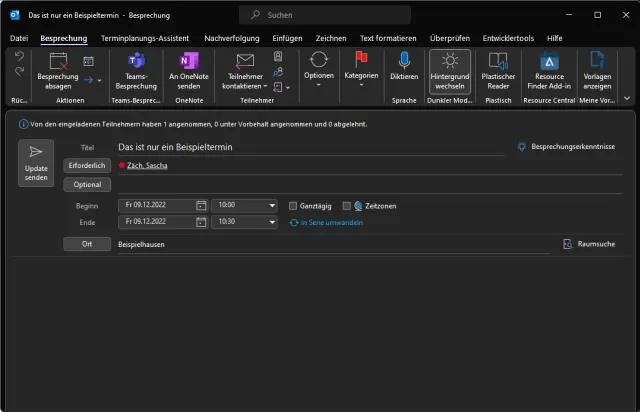
Task: Expand the Ende time dropdown 10:30
Action: click(x=272, y=222)
